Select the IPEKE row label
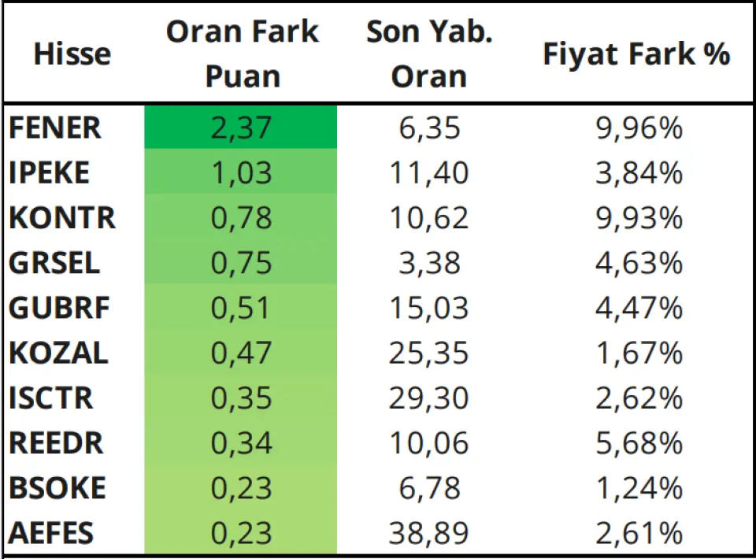756x559 pixels. click(x=49, y=172)
